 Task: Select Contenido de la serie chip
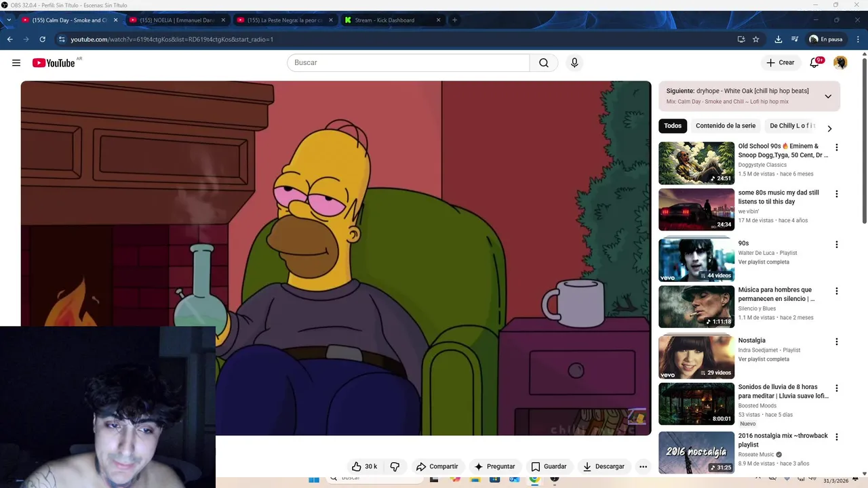click(726, 126)
